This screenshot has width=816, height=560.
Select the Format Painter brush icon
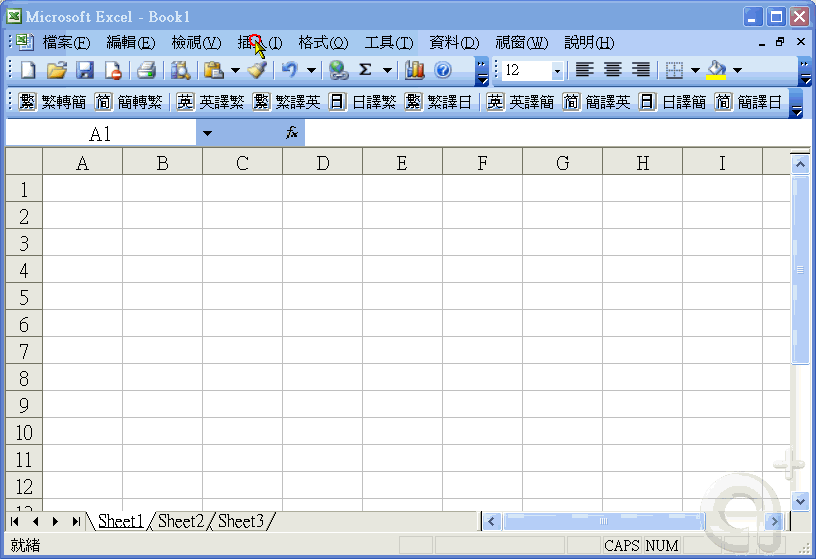click(x=258, y=70)
